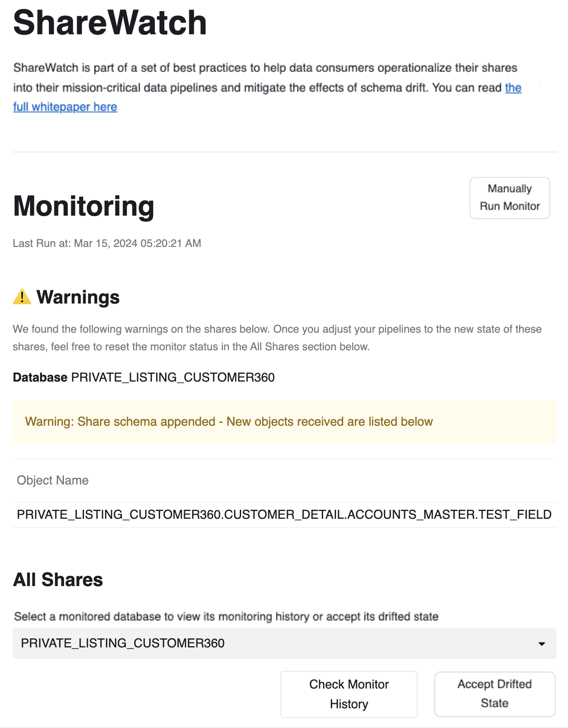This screenshot has height=728, width=568.
Task: Click the Last Run at timestamp
Action: [107, 244]
